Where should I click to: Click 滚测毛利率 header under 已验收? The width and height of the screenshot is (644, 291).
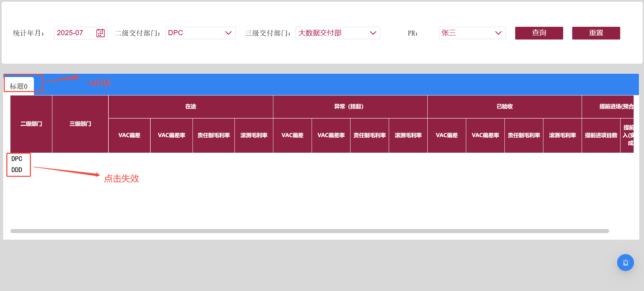[x=562, y=135]
